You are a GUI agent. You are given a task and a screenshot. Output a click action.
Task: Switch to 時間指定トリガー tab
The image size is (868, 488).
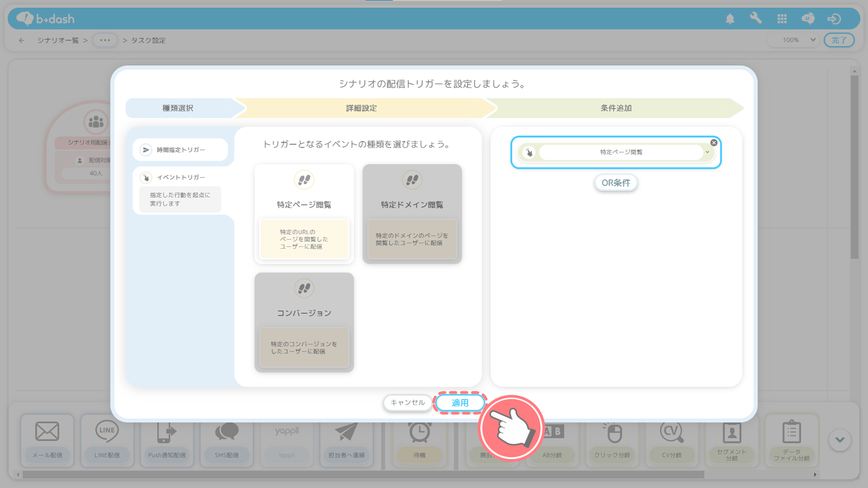tap(180, 150)
